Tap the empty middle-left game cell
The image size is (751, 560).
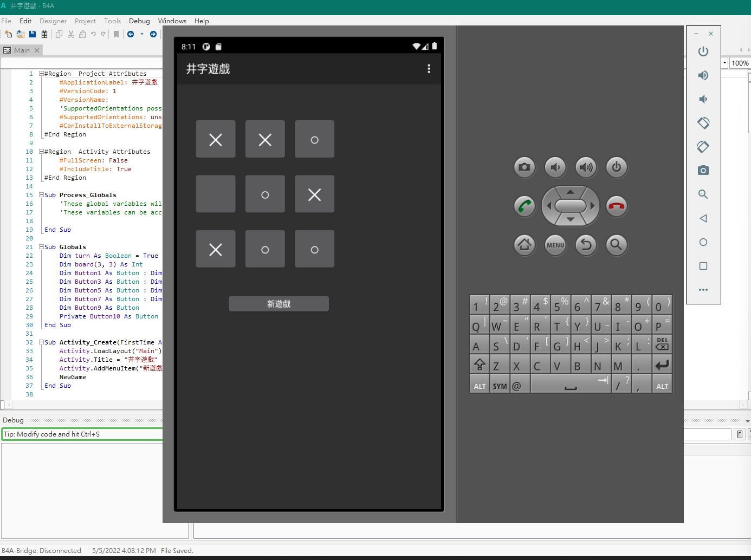[216, 194]
